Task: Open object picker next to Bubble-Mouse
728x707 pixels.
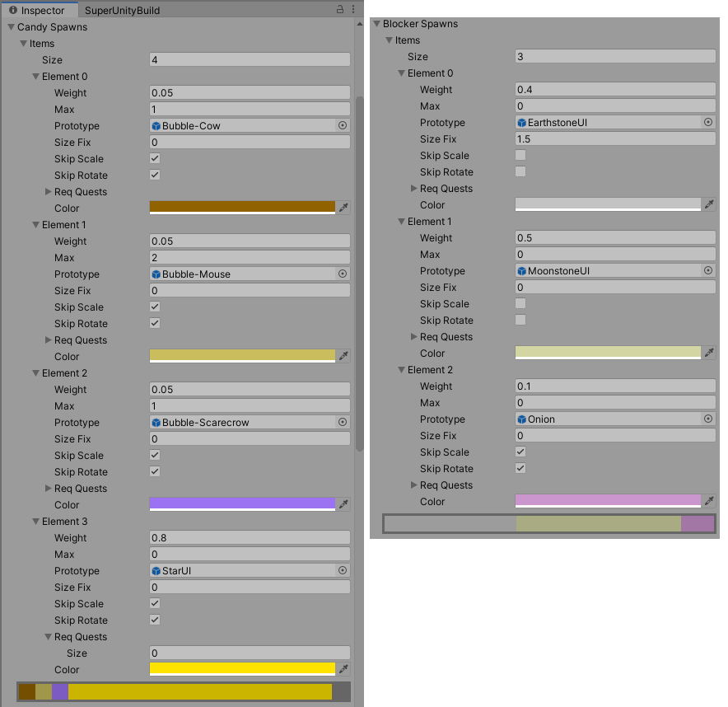Action: click(x=343, y=274)
